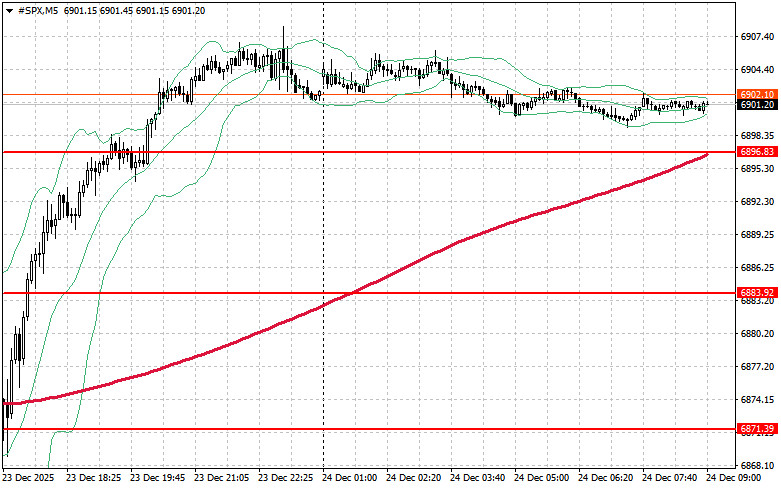Screen dimensions: 781x489
Task: Click the 24 Dec 06:20 time label
Action: coord(609,479)
